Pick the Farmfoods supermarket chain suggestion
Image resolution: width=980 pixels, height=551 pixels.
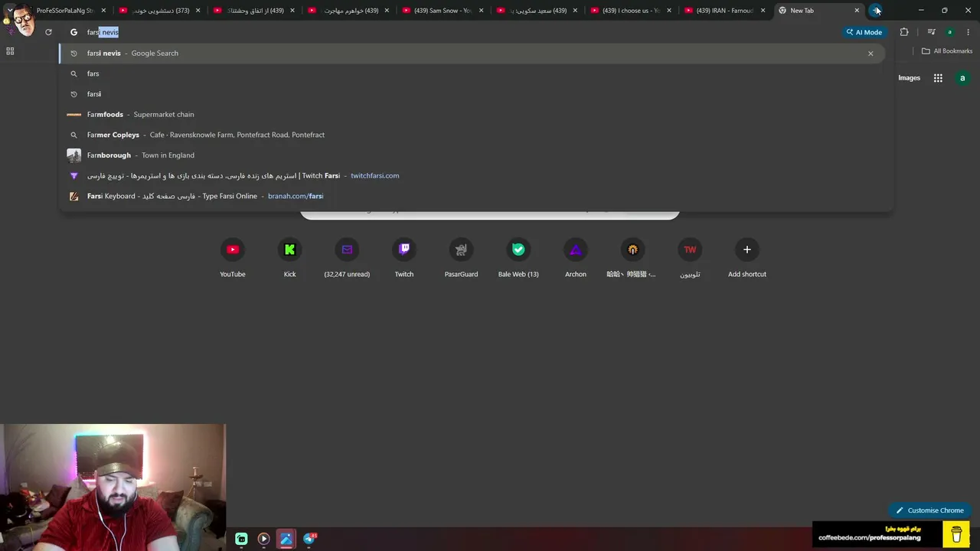click(472, 115)
